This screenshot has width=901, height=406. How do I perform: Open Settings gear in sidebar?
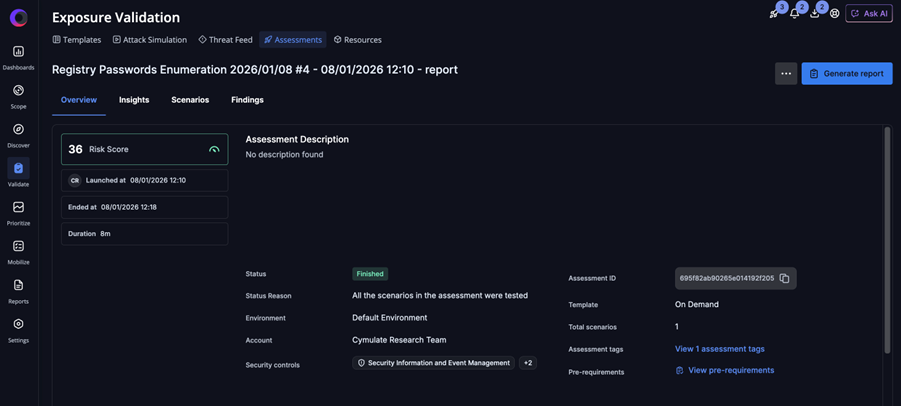tap(18, 325)
